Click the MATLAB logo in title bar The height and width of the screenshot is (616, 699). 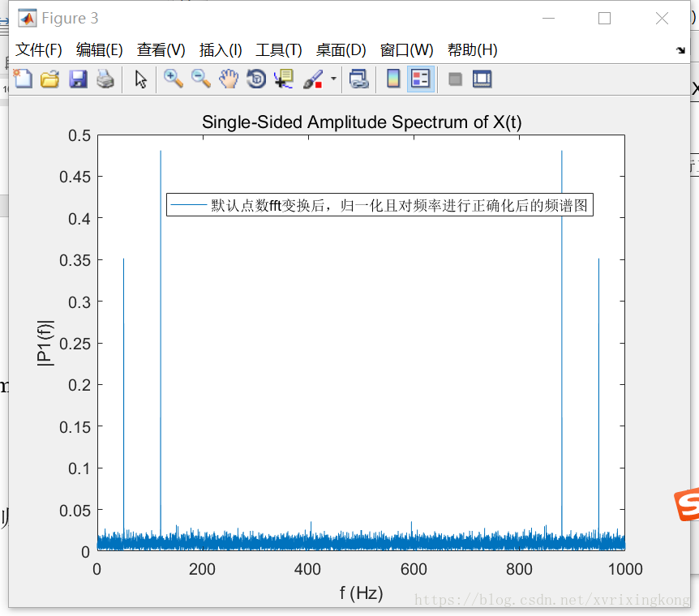(x=28, y=19)
